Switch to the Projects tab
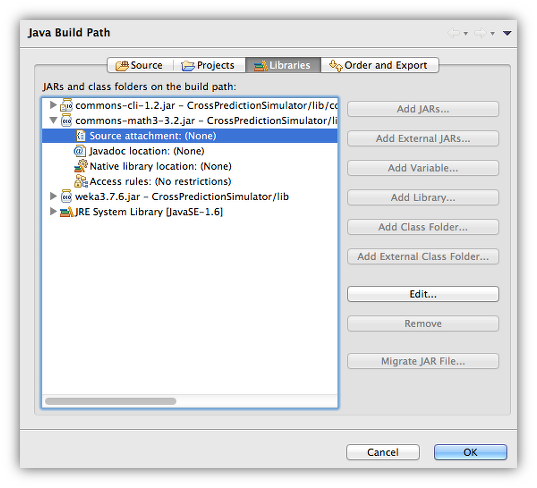This screenshot has height=488, width=537. click(x=209, y=65)
